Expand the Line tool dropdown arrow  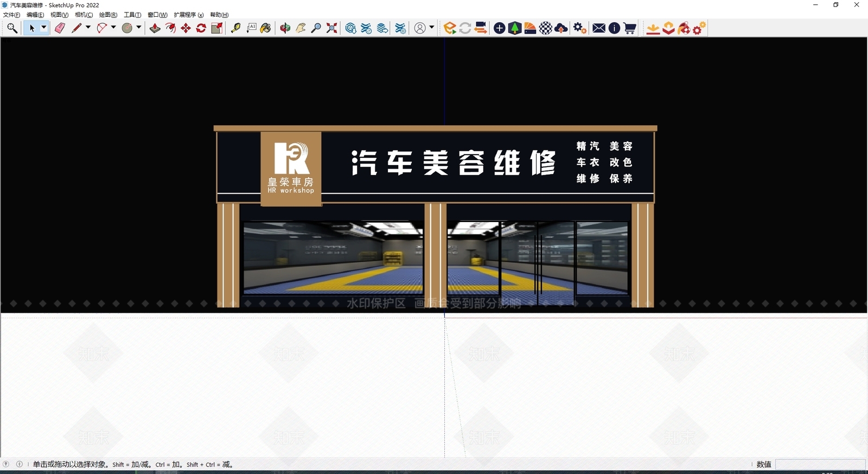[88, 28]
